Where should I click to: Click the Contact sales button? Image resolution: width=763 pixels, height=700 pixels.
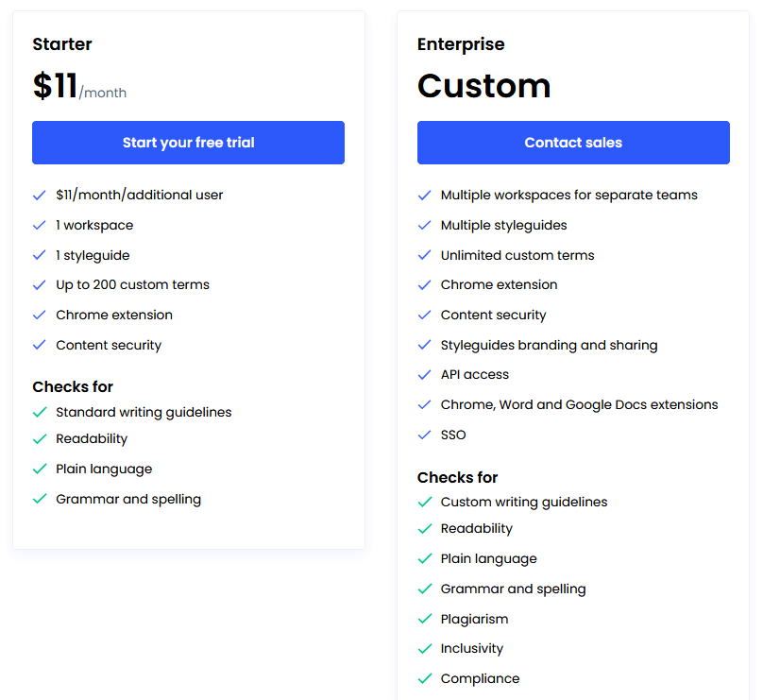[573, 143]
